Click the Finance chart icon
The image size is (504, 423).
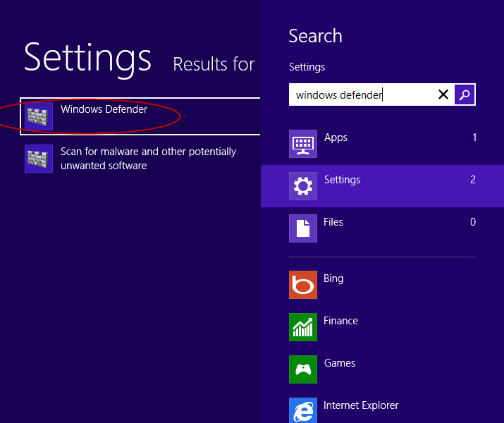(303, 327)
